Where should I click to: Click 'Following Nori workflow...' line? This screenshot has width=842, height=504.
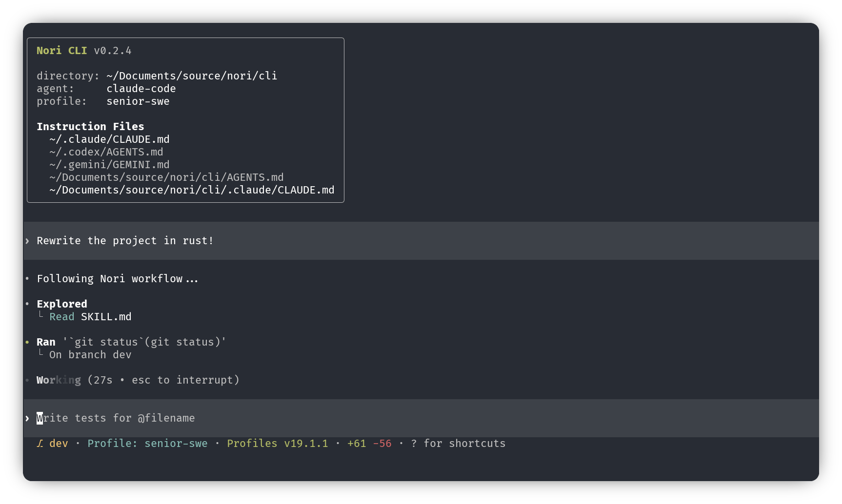[x=118, y=279]
